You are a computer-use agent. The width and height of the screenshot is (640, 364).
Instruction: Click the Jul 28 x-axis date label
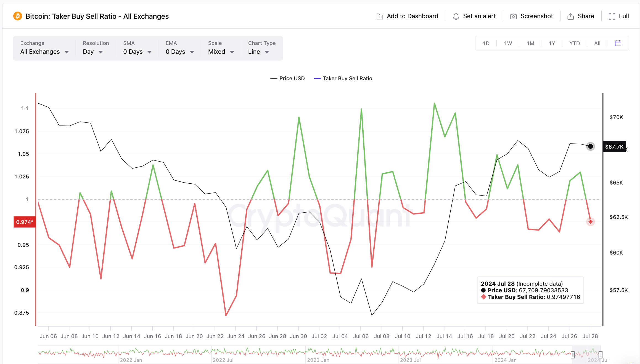click(590, 336)
